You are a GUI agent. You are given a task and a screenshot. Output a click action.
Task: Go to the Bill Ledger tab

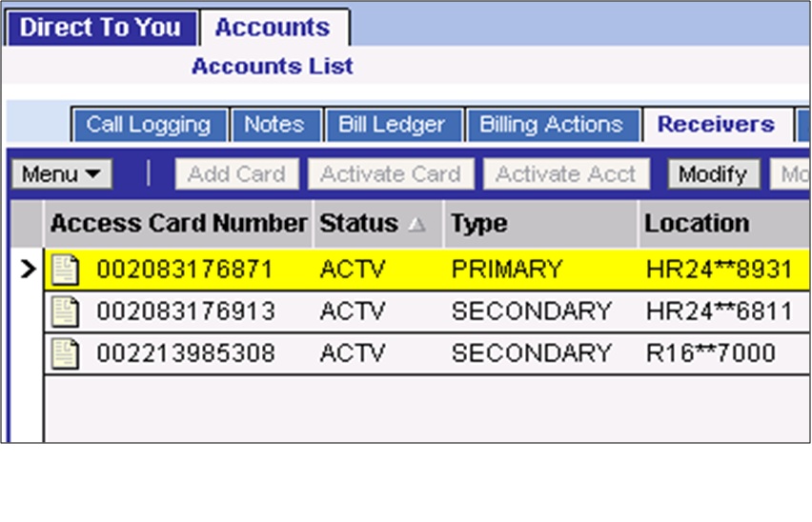[392, 125]
